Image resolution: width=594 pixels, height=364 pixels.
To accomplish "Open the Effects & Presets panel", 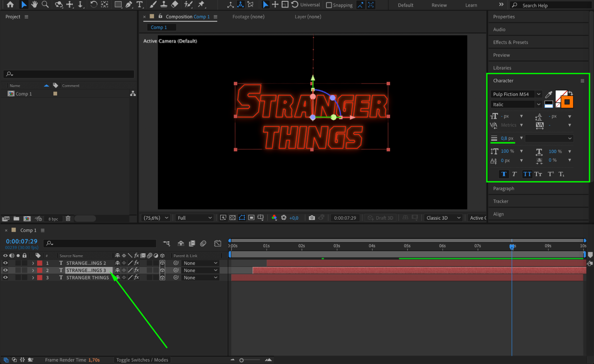I will pyautogui.click(x=511, y=42).
